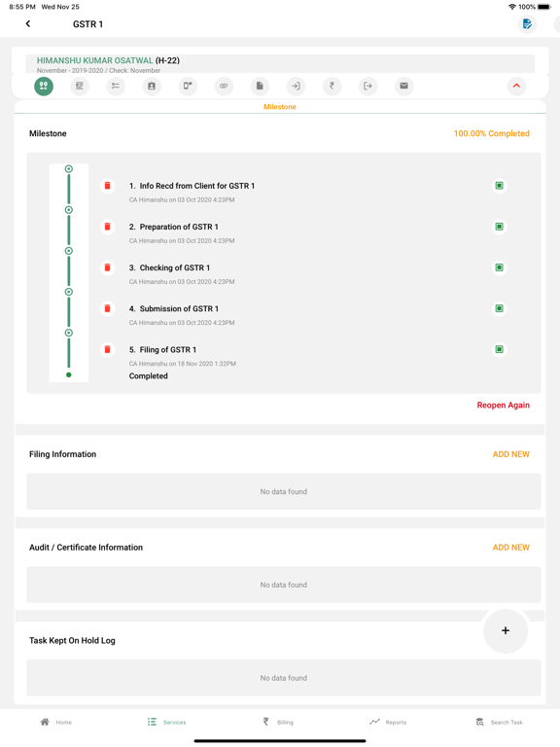Open the contact badge icon in toolbar
Image resolution: width=560 pixels, height=747 pixels.
(x=152, y=86)
